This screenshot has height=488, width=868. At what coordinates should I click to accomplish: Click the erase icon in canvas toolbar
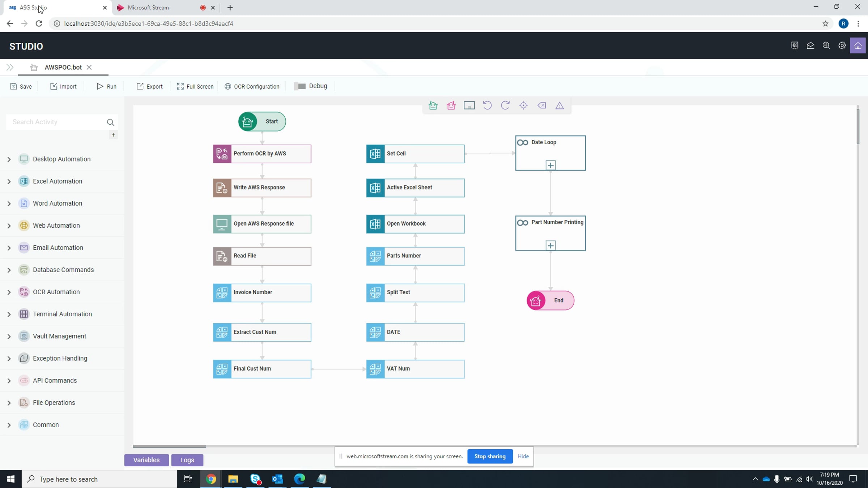click(x=541, y=106)
